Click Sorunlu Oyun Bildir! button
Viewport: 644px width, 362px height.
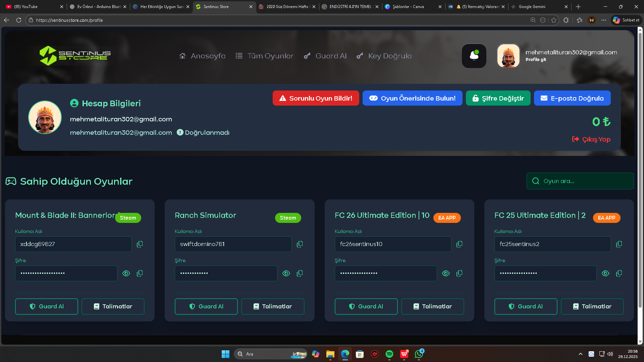pyautogui.click(x=316, y=98)
